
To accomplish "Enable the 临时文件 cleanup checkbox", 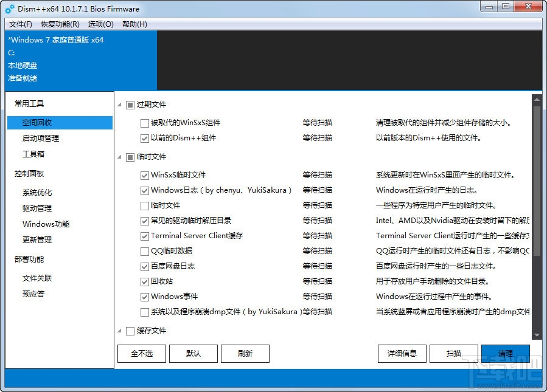I will [144, 205].
